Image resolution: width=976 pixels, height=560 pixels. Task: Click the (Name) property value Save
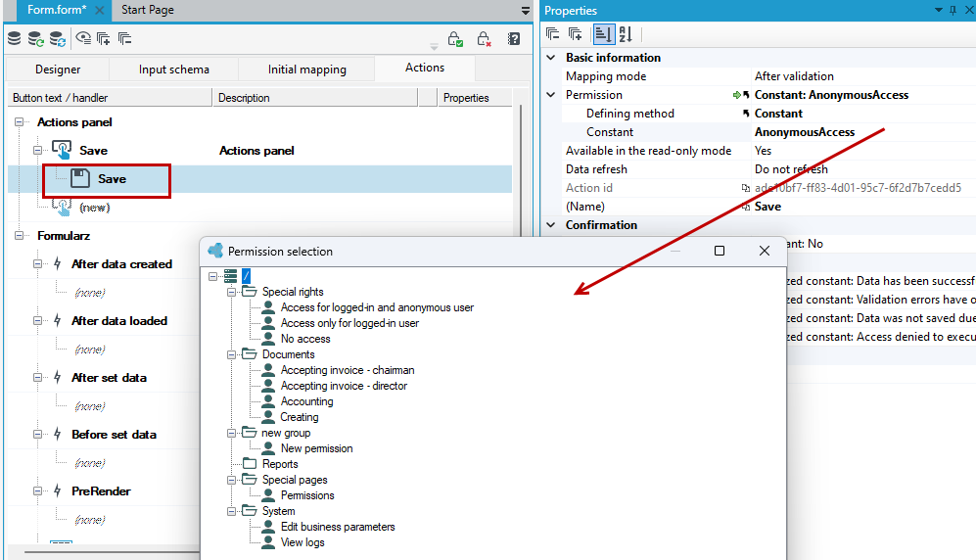pos(767,207)
